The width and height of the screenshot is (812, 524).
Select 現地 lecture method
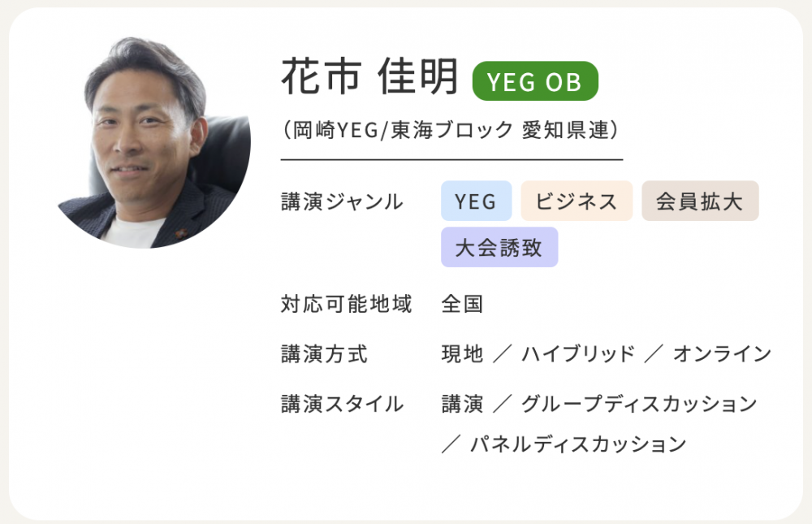click(x=463, y=354)
